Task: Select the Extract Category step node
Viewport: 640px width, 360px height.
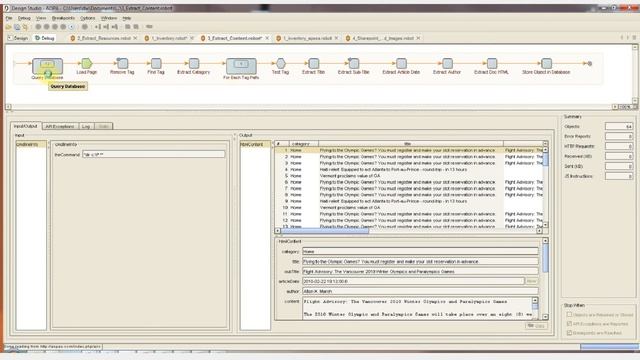Action: 193,63
